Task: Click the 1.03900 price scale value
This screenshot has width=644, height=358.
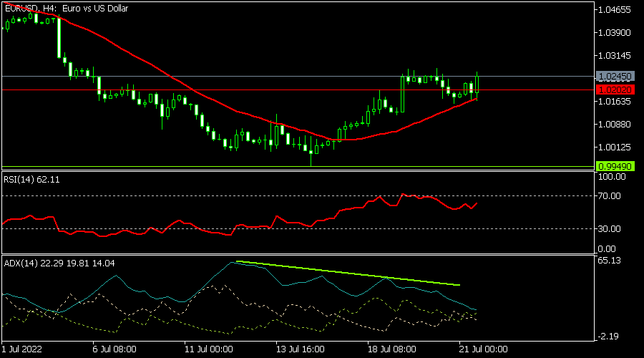Action: (615, 32)
